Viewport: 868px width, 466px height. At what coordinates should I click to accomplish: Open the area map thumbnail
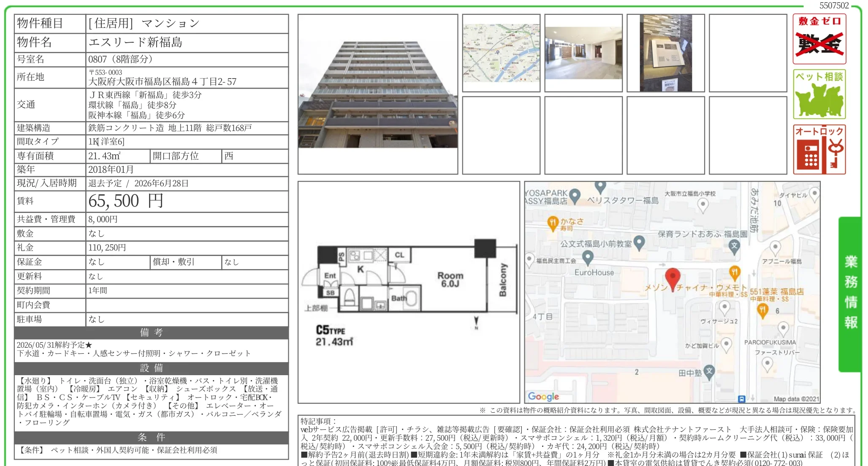coord(501,53)
